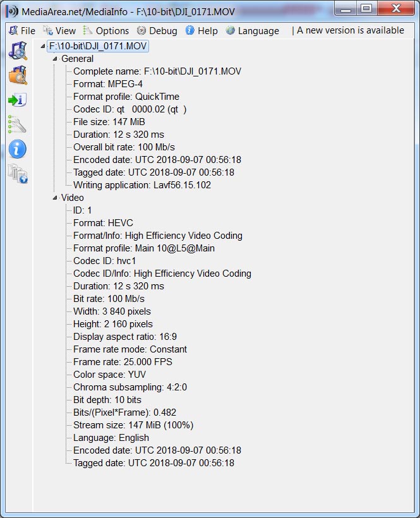The image size is (420, 518).
Task: Select Video 'Tagged date' row
Action: pyautogui.click(x=153, y=463)
